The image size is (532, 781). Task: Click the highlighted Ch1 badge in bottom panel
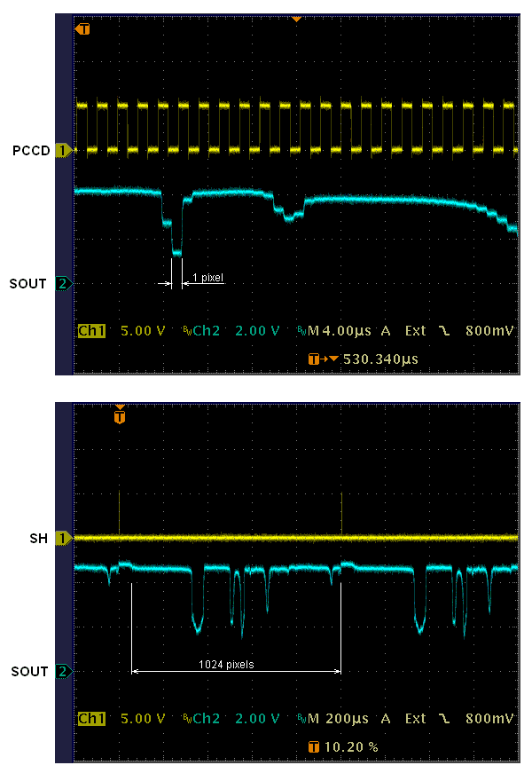91,718
